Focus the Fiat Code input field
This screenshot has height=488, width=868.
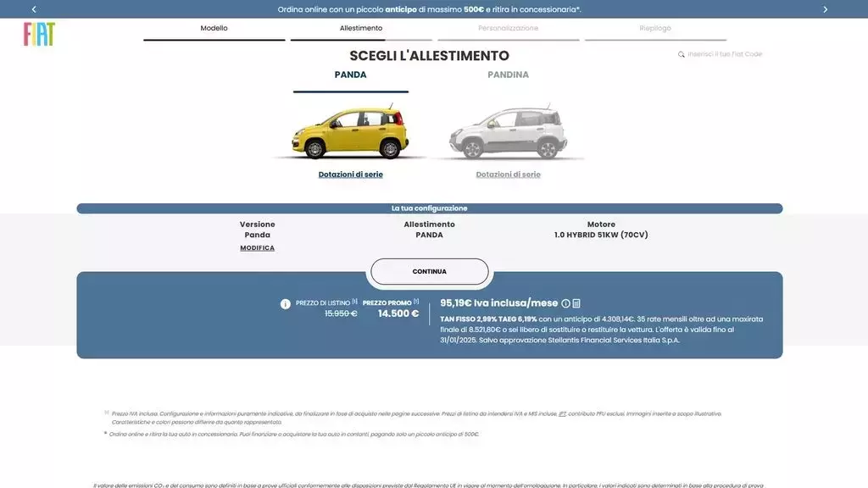726,54
